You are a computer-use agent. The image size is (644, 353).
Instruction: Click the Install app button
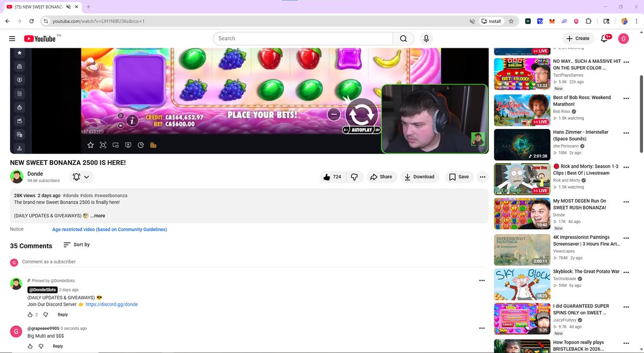tap(491, 21)
